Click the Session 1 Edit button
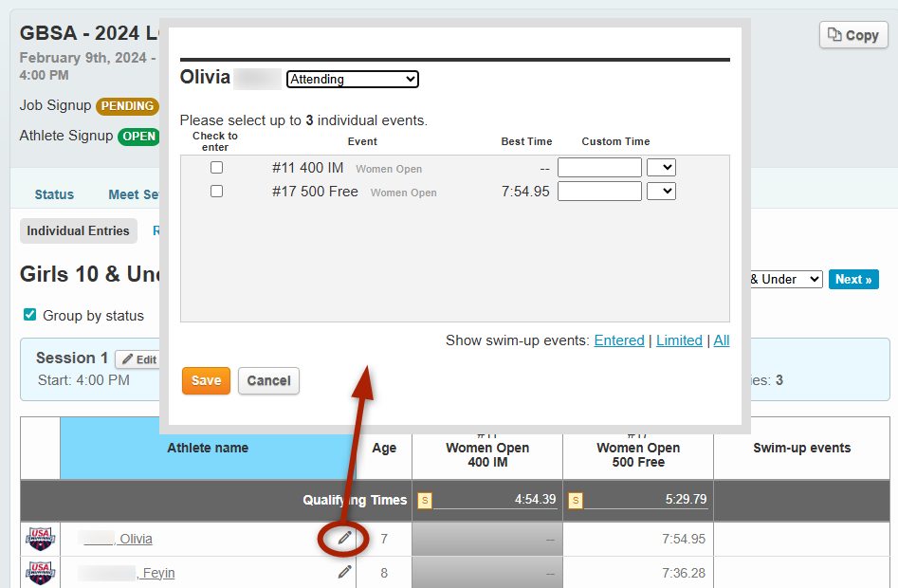This screenshot has height=588, width=898. pos(138,359)
